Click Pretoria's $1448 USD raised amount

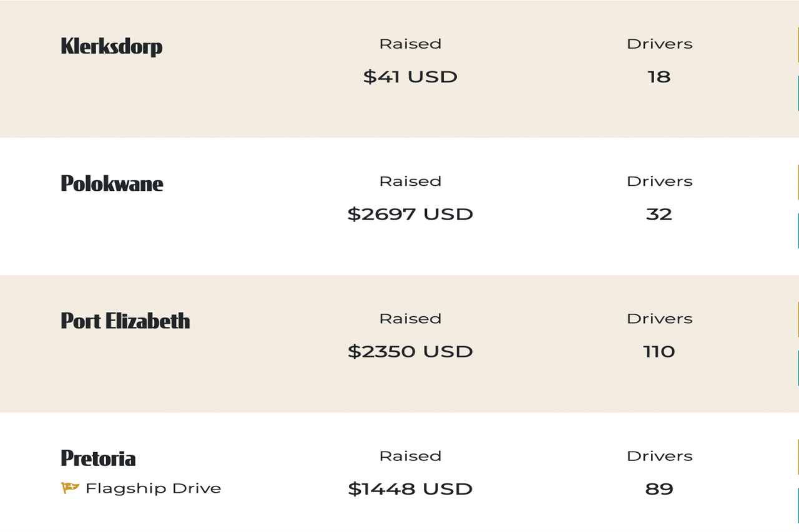(x=410, y=488)
